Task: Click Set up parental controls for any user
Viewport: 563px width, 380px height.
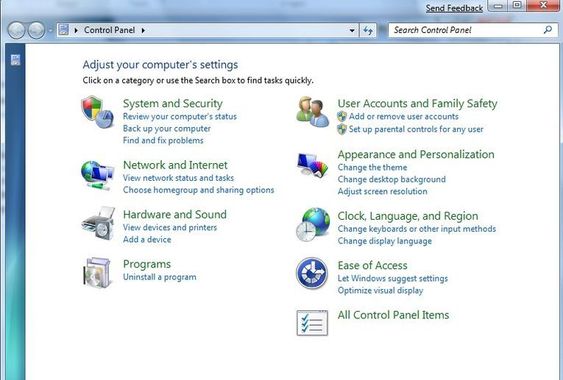Action: click(416, 129)
